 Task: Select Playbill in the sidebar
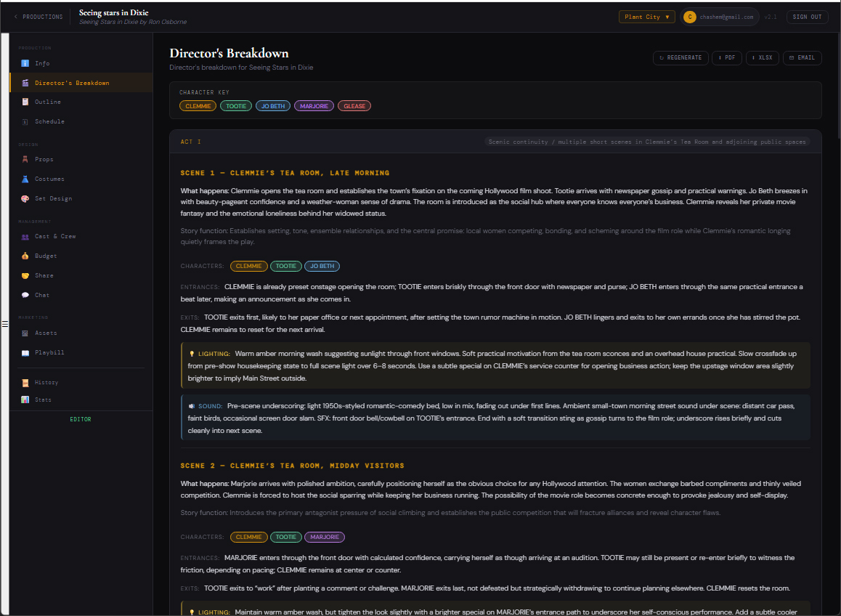81,352
